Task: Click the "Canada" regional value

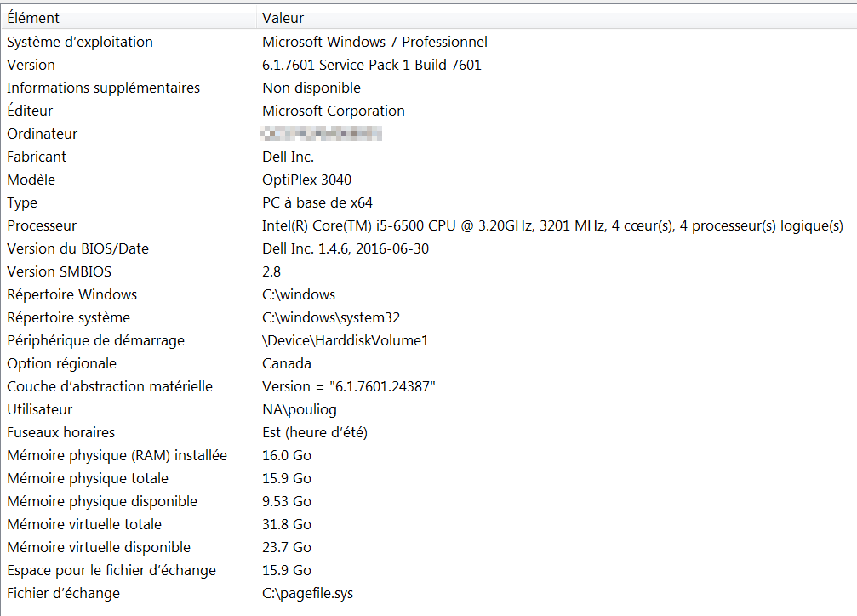Action: click(x=287, y=363)
